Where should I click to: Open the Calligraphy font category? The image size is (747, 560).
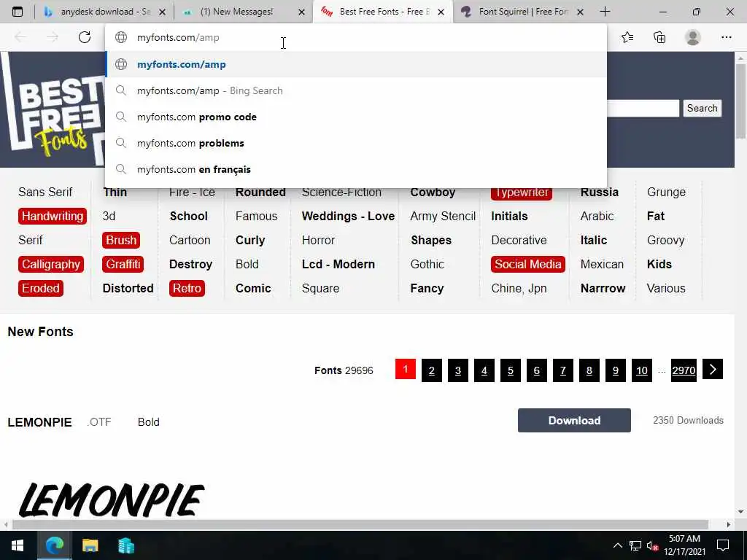(51, 264)
